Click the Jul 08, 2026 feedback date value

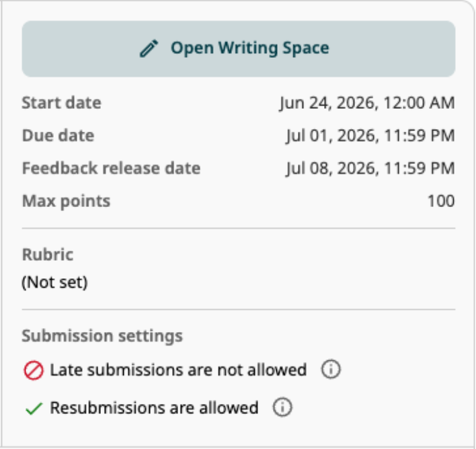(370, 168)
